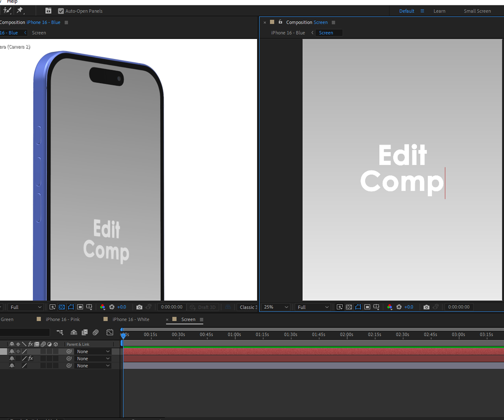Switch to the iPhone 16 - Pink timeline tab
Image resolution: width=504 pixels, height=420 pixels.
click(x=62, y=319)
